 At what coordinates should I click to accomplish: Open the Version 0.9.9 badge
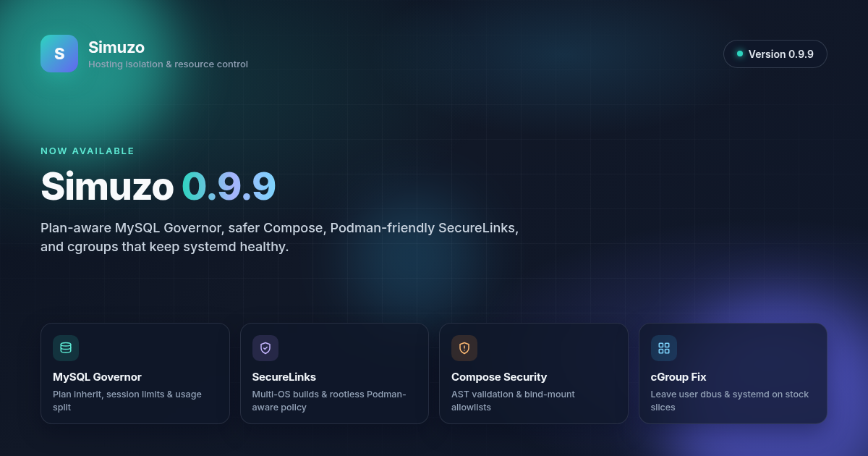(775, 54)
